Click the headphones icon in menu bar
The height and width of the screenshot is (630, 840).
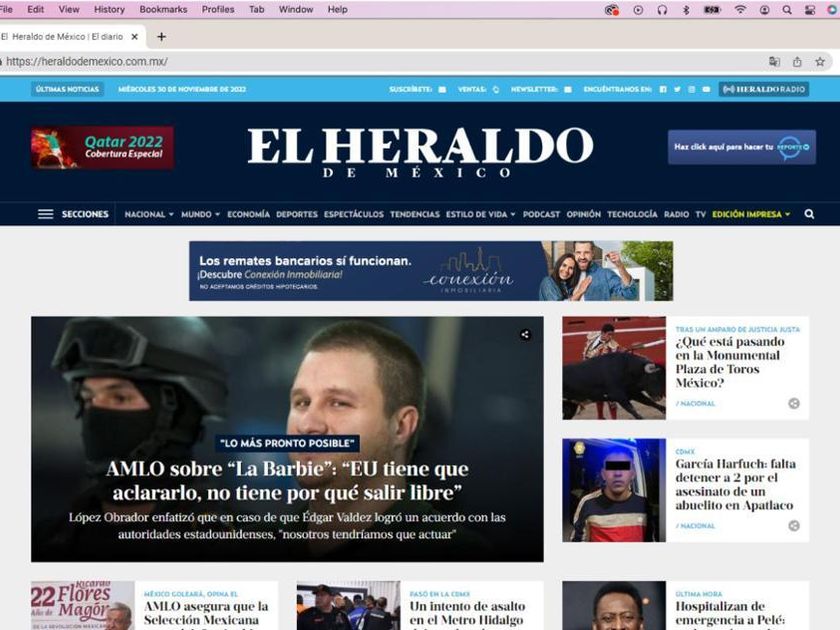662,10
